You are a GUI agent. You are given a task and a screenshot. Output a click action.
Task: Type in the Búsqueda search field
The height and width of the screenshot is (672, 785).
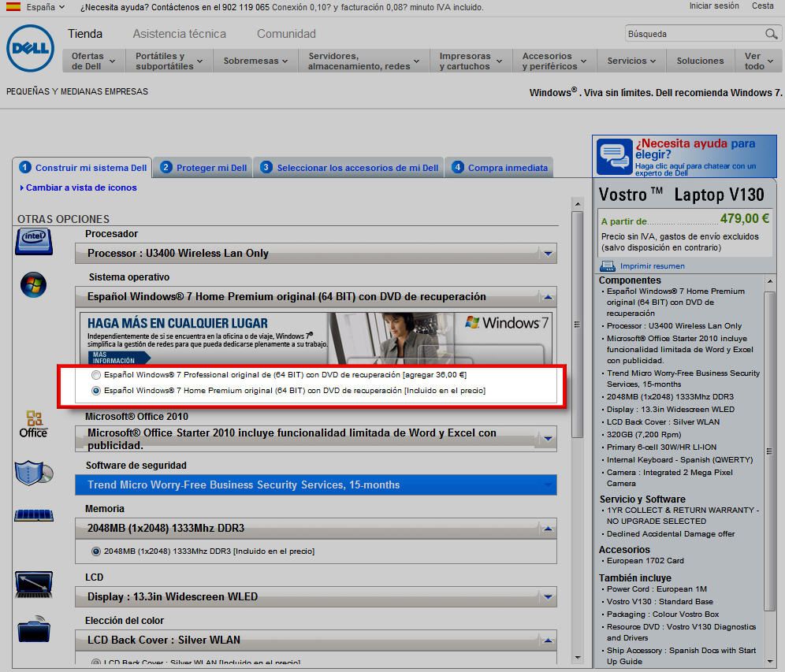point(692,34)
